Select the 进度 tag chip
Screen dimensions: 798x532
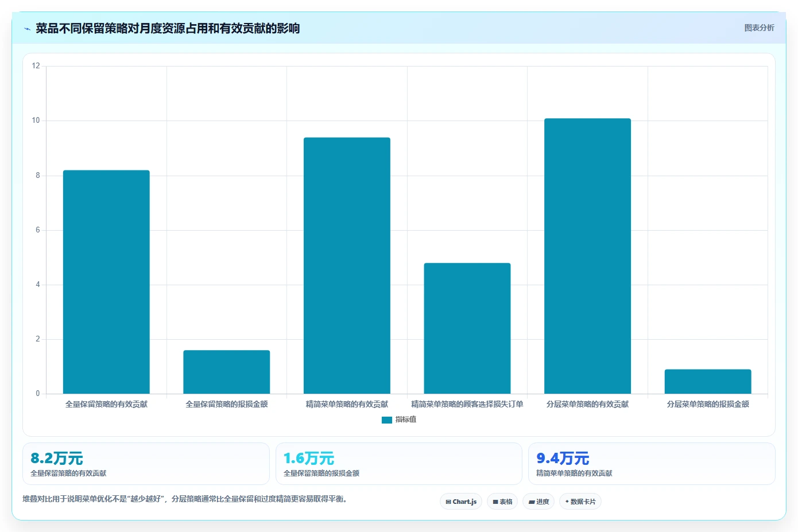click(539, 502)
